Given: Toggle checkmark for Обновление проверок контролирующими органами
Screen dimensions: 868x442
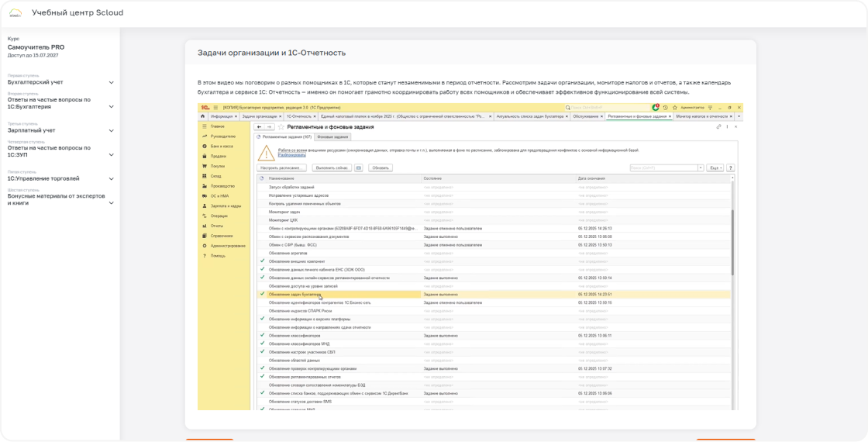Looking at the screenshot, I should coord(263,368).
